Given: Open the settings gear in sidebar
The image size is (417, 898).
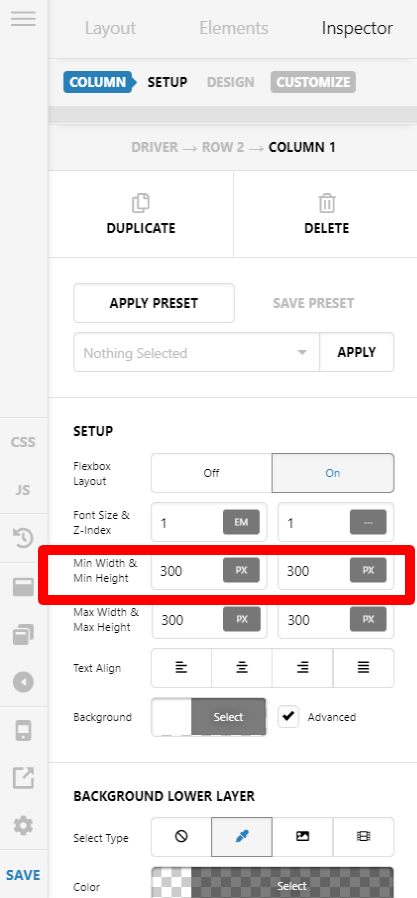Looking at the screenshot, I should (23, 825).
